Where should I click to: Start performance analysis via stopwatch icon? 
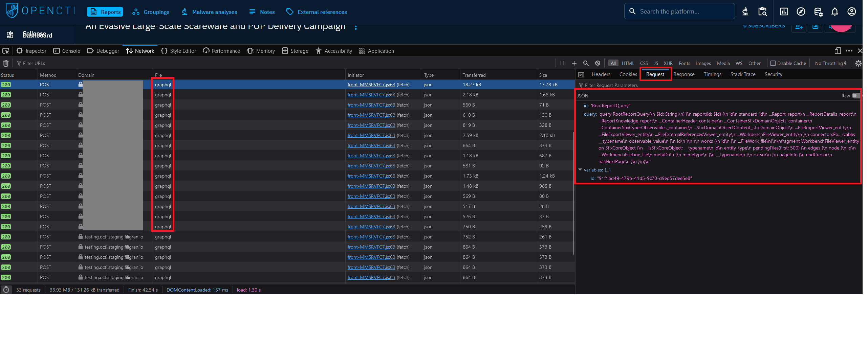coord(6,290)
